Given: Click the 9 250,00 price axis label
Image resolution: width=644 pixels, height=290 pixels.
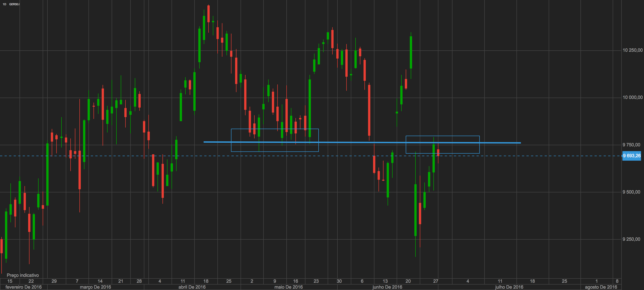Looking at the screenshot, I should [631, 239].
